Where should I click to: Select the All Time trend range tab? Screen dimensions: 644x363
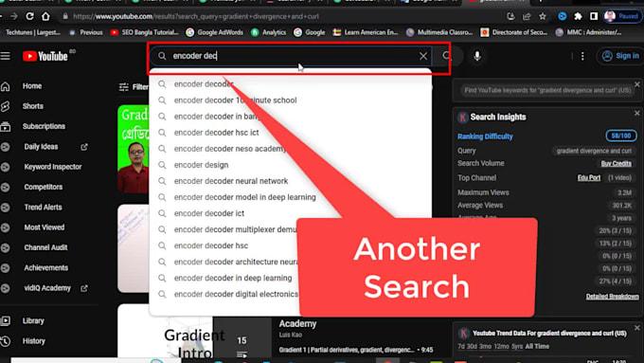(x=537, y=346)
